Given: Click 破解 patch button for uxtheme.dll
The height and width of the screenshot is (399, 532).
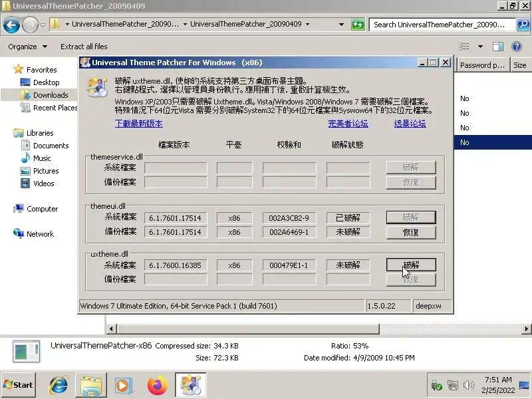Looking at the screenshot, I should (x=411, y=265).
